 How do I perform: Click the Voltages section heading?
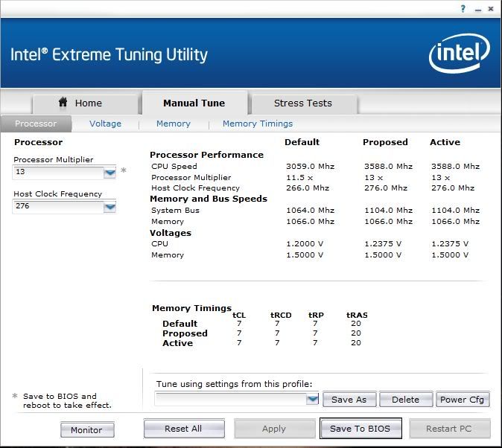click(x=171, y=233)
